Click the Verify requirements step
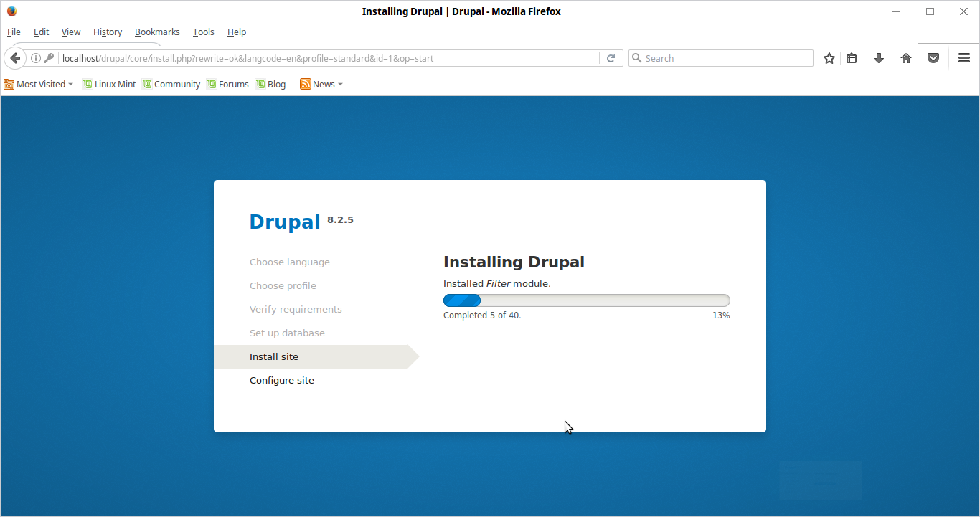This screenshot has width=980, height=517. [296, 309]
